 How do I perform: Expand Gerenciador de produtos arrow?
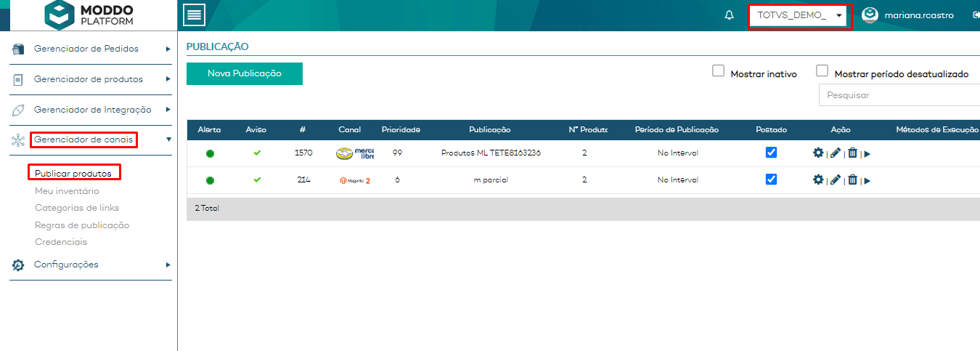168,79
